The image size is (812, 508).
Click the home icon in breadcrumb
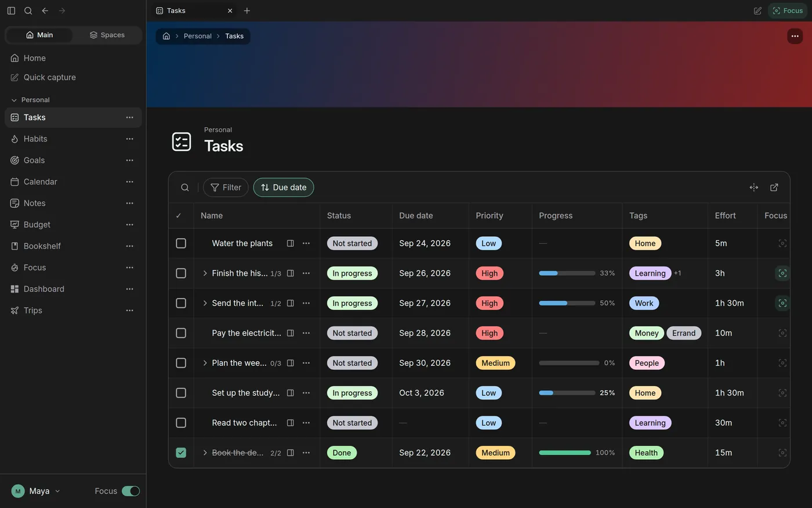coord(166,36)
